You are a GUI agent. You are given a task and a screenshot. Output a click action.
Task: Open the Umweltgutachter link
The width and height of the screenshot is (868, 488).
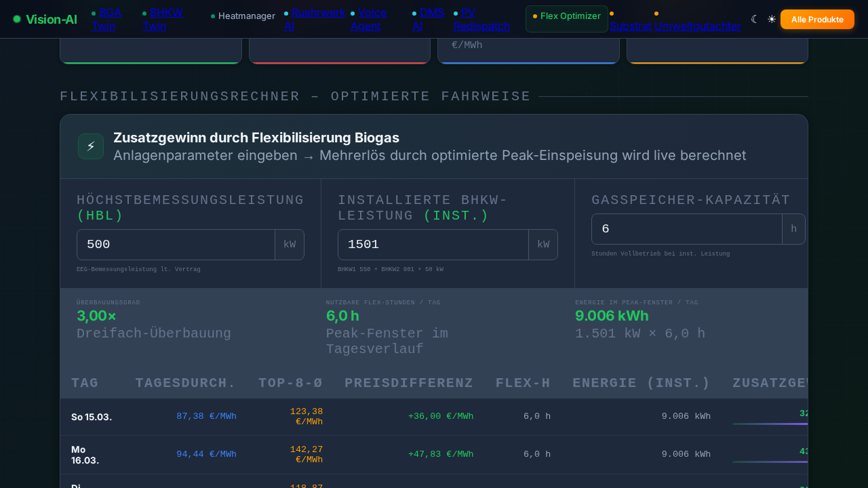pos(698,26)
